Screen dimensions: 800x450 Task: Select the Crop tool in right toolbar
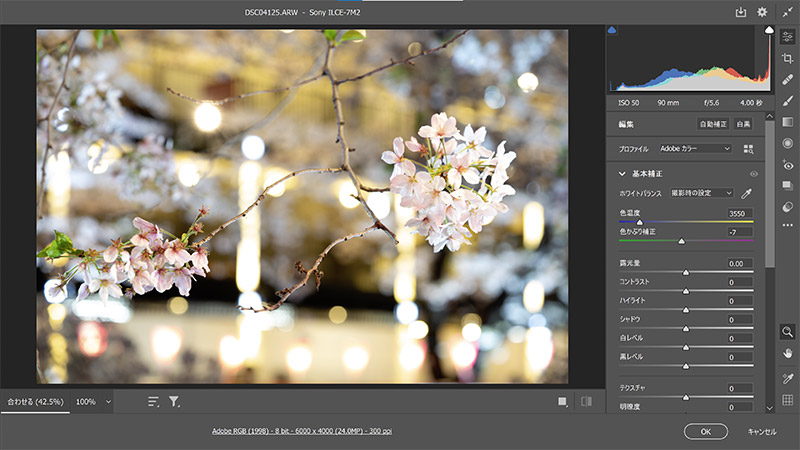pyautogui.click(x=787, y=58)
